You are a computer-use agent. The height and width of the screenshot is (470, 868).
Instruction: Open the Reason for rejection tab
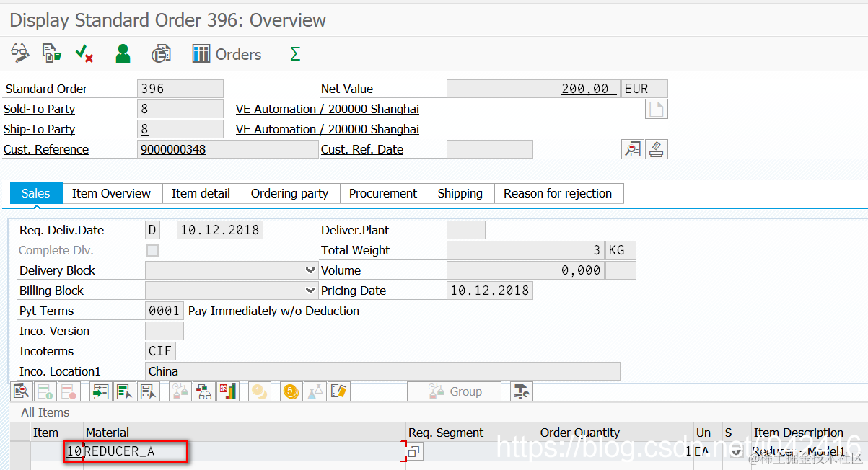click(x=558, y=193)
